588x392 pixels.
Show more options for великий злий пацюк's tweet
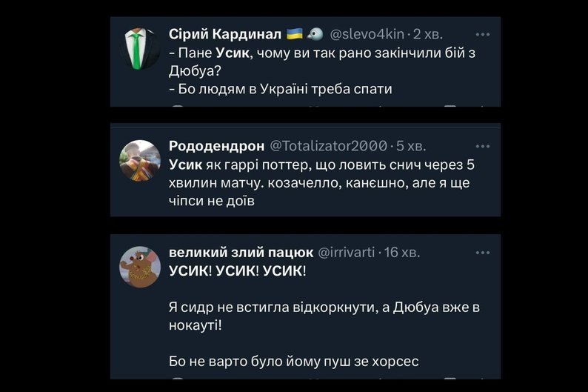(482, 252)
